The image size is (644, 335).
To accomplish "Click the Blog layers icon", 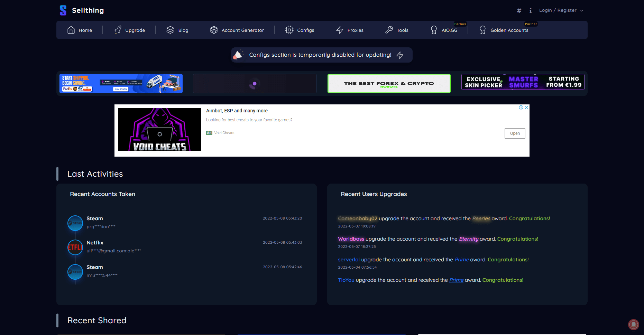I will [170, 30].
